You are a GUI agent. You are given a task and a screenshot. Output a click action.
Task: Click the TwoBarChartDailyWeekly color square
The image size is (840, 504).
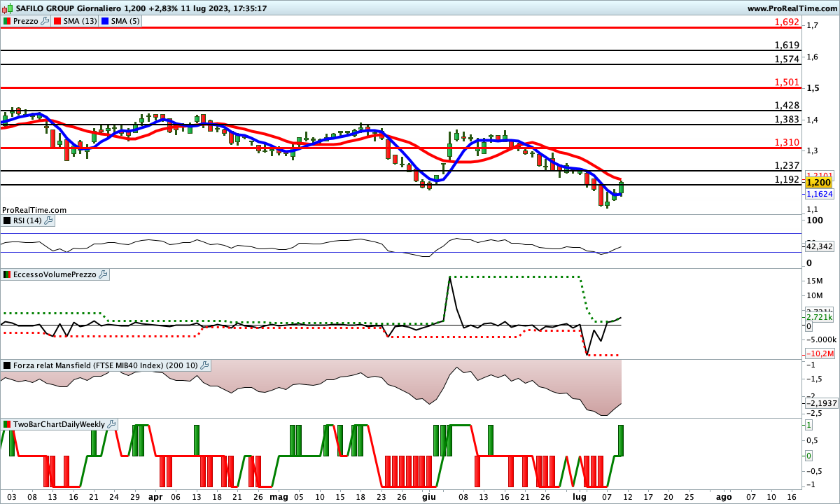click(6, 424)
